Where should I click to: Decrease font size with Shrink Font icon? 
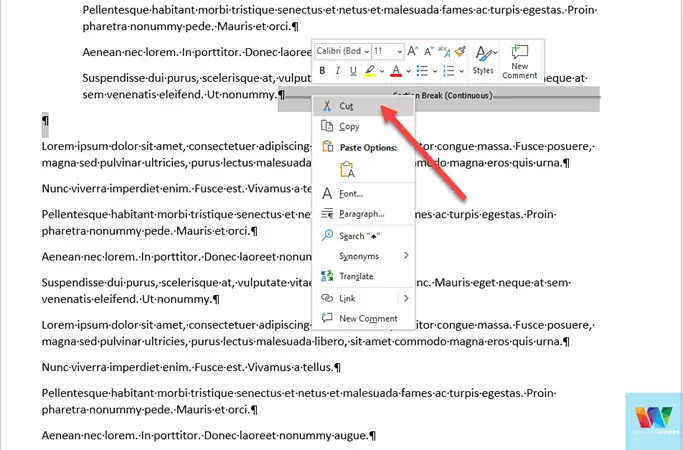429,51
